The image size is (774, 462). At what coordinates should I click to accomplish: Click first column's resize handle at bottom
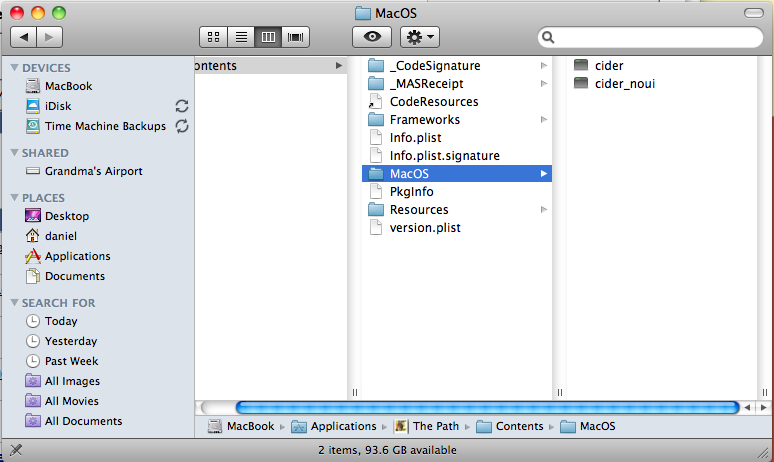coord(354,393)
